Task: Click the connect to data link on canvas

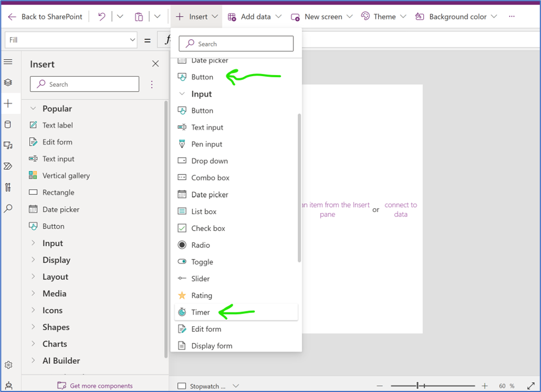Action: coord(401,210)
